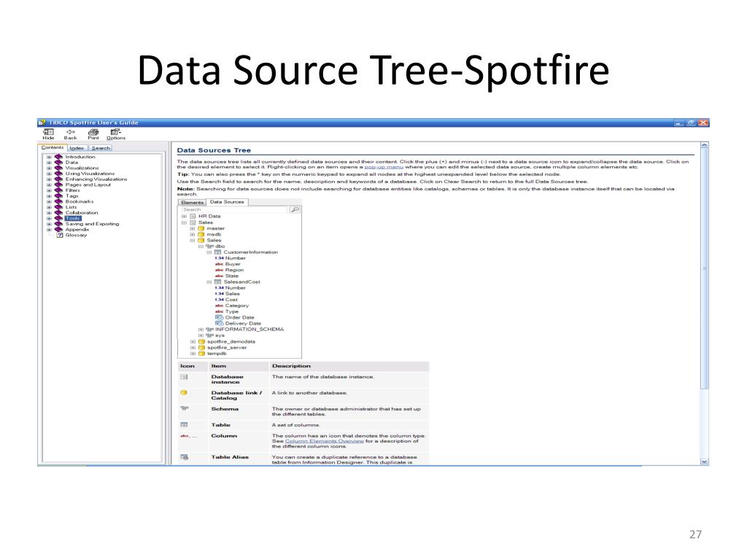Click the Schema row label
The image size is (747, 560).
pyautogui.click(x=225, y=409)
